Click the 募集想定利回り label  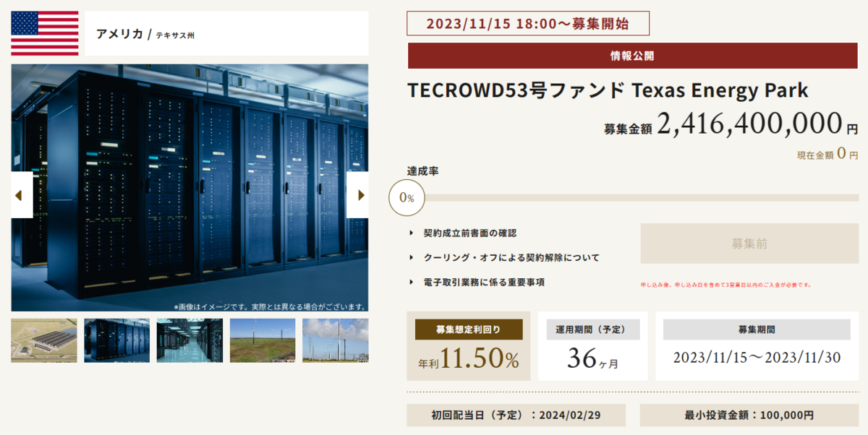[469, 330]
